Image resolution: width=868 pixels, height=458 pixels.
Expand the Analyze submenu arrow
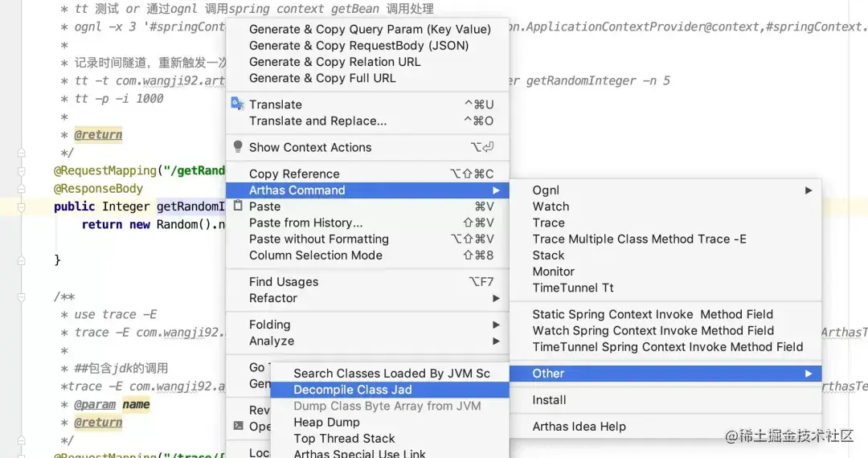click(x=496, y=341)
